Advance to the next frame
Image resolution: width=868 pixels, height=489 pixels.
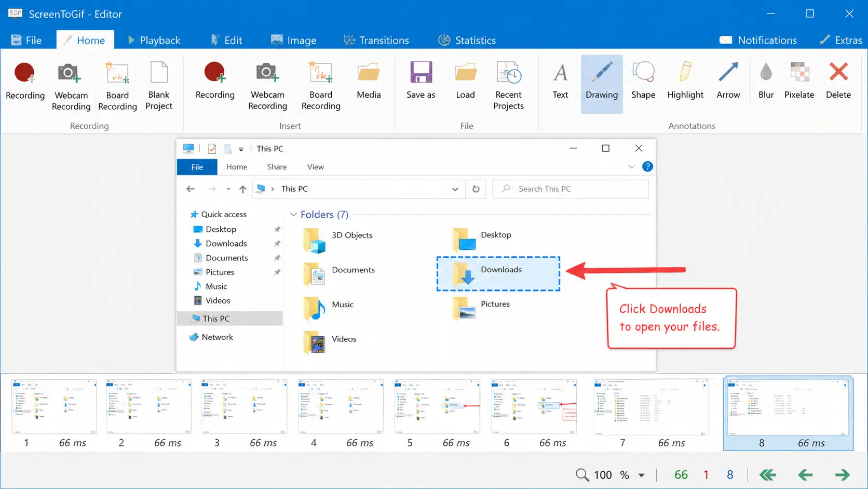(842, 475)
